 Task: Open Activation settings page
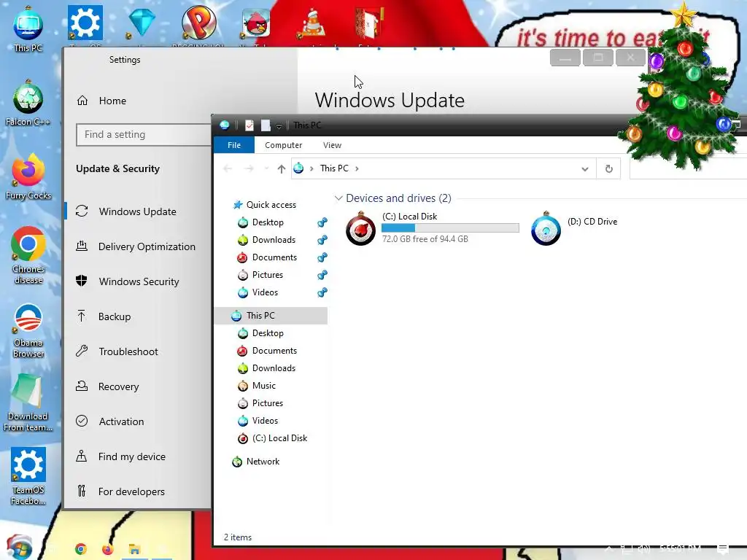137,421
